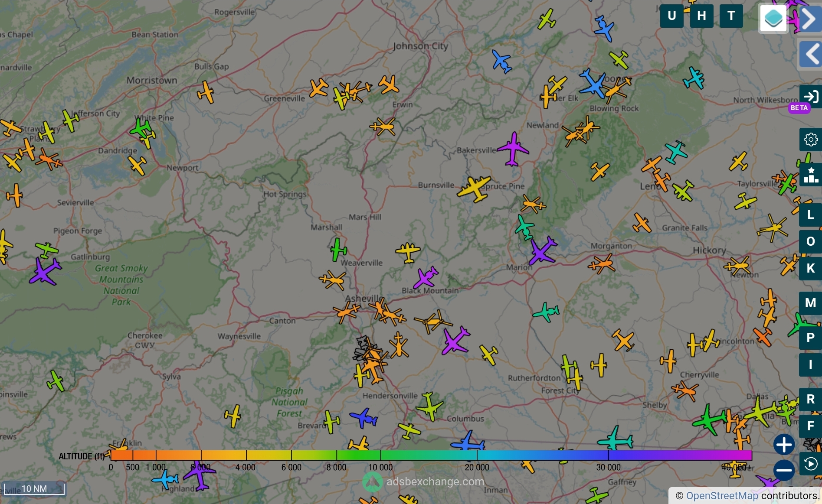This screenshot has height=504, width=822.
Task: Toggle the R button
Action: 810,399
